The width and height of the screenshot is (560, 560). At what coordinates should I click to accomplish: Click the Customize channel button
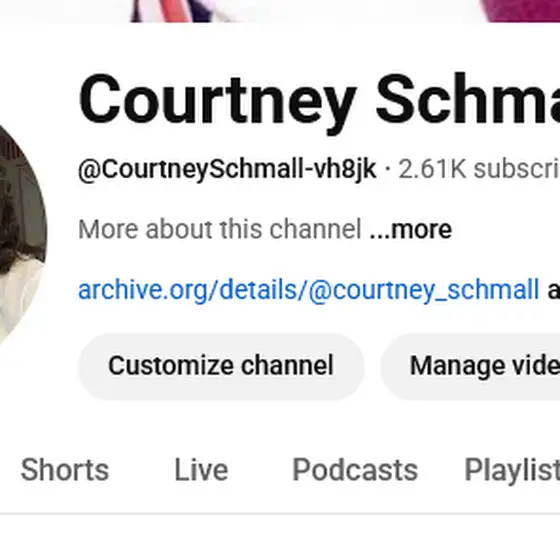221,366
